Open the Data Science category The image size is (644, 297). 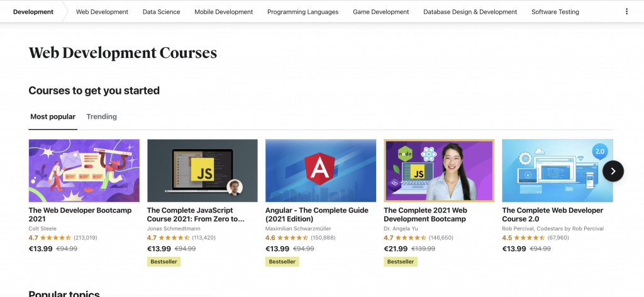pos(161,11)
